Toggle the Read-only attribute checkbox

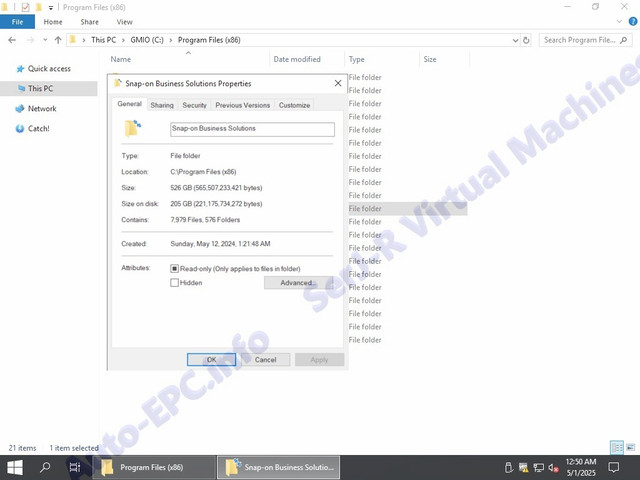pyautogui.click(x=174, y=269)
